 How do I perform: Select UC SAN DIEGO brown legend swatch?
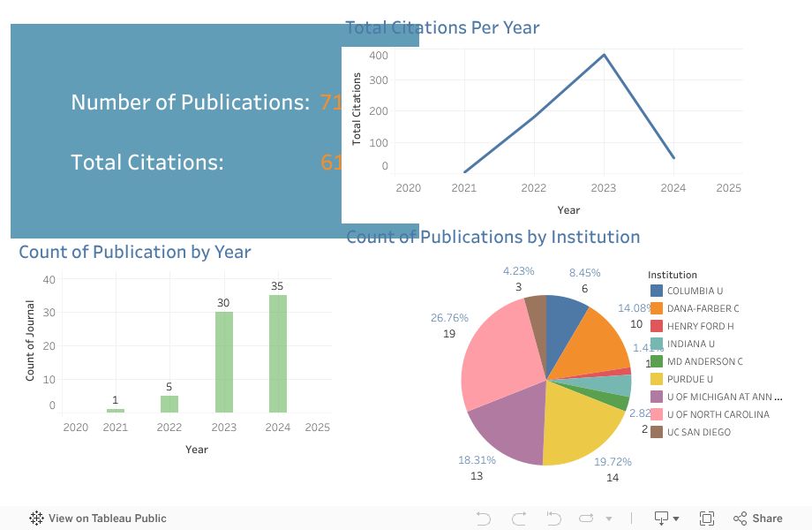pos(656,432)
